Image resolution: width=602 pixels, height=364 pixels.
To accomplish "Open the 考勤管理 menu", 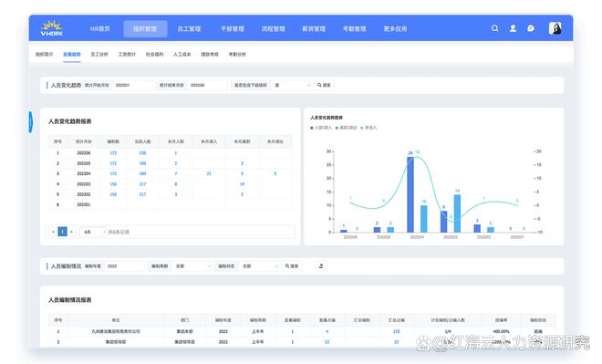I will 355,29.
